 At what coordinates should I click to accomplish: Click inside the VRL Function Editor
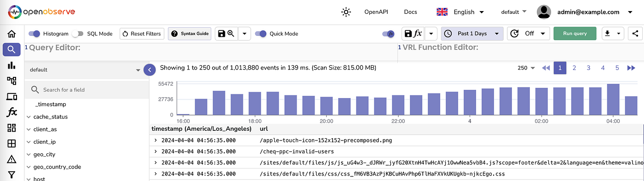click(521, 52)
